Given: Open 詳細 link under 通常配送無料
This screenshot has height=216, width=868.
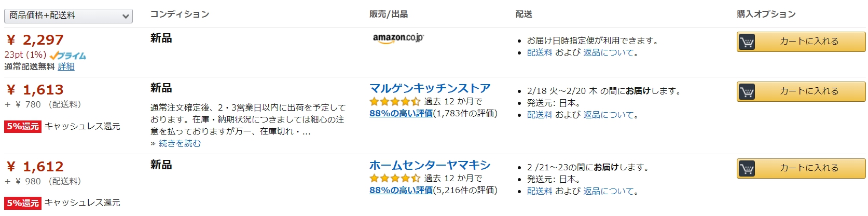Looking at the screenshot, I should click(66, 66).
